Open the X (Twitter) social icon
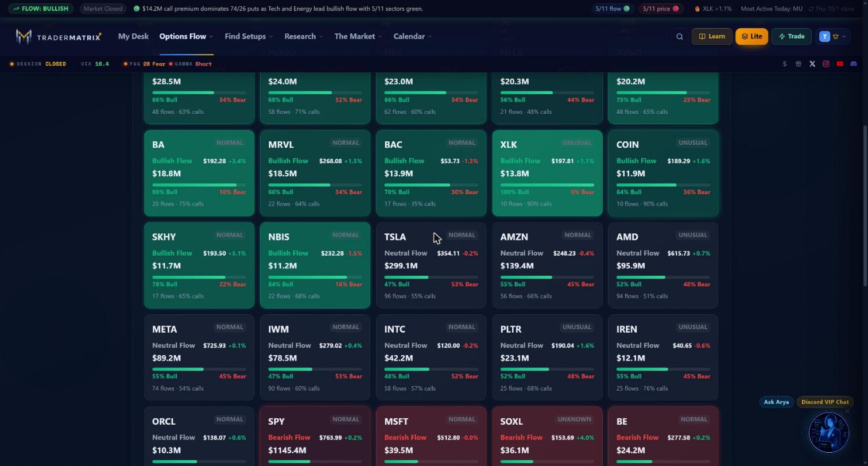 (x=812, y=64)
